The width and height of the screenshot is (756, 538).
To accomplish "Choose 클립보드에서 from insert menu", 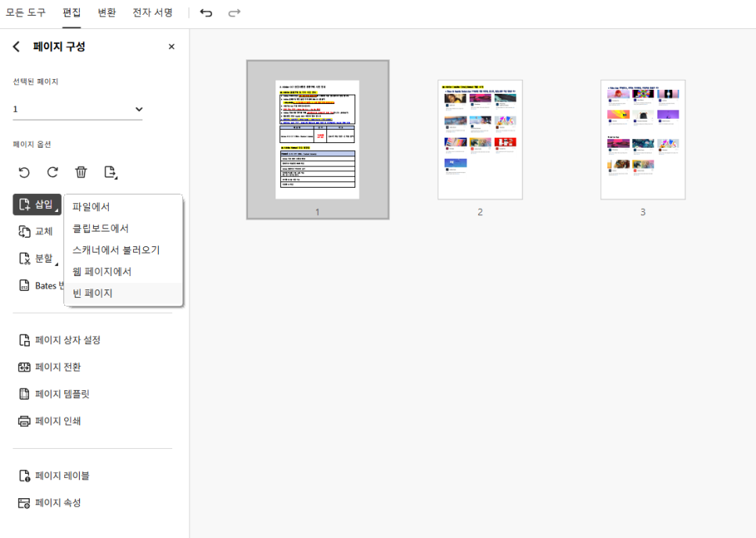I will click(x=124, y=228).
